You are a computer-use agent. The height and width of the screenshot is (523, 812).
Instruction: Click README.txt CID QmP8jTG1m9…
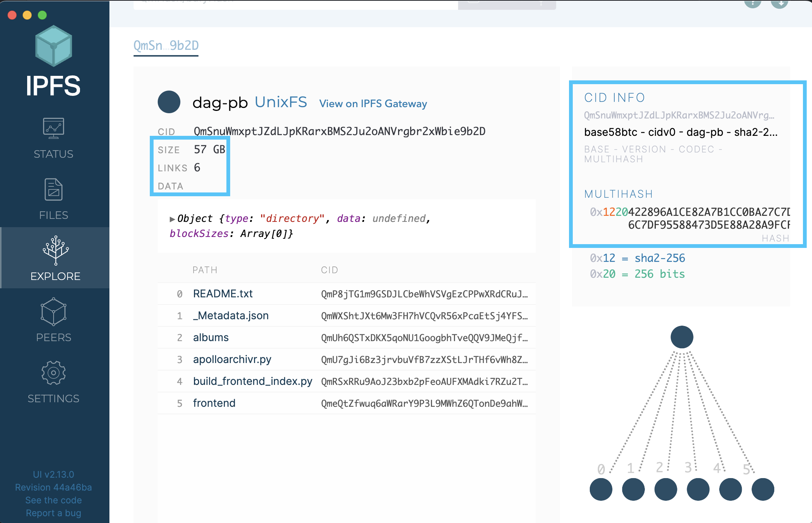(x=424, y=294)
